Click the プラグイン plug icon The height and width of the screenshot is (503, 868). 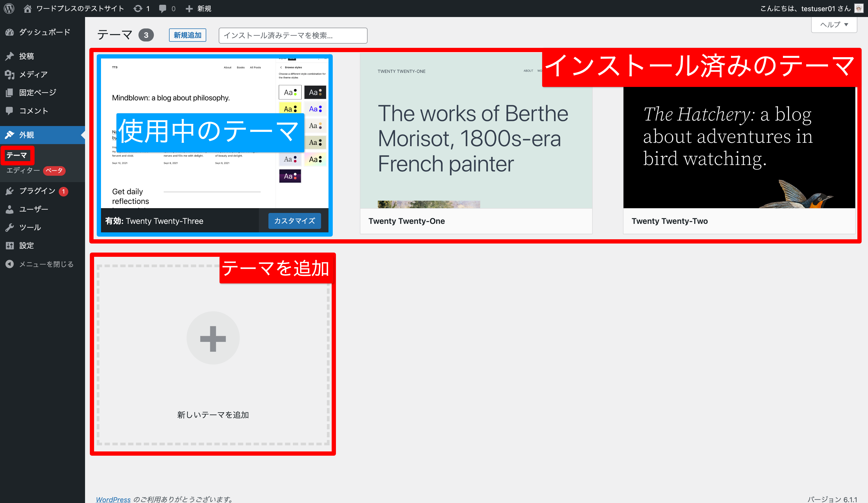10,191
